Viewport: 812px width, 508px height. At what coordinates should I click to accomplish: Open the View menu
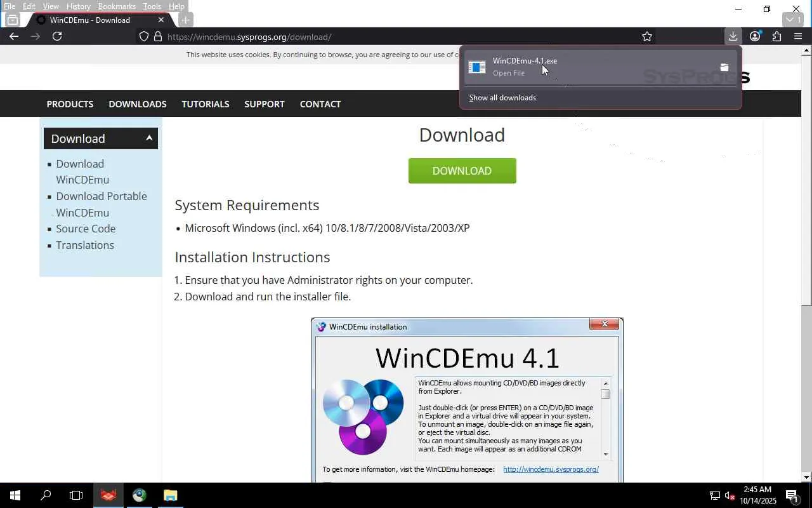51,6
